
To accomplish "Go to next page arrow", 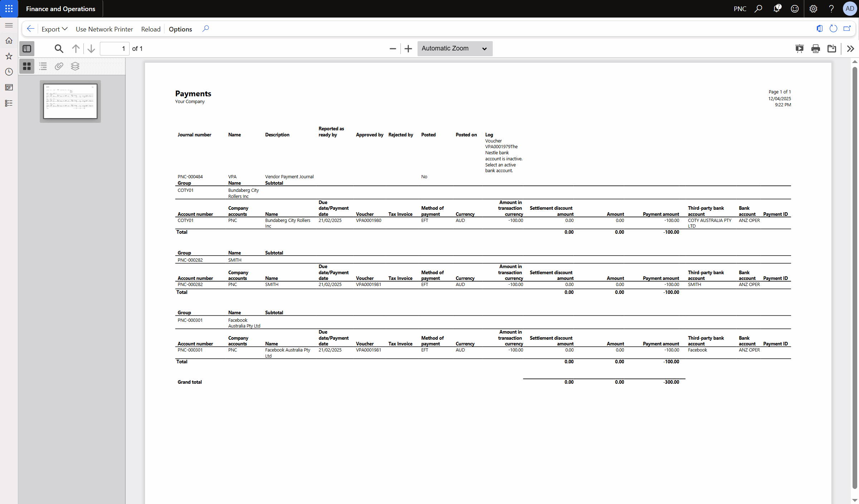I will [x=91, y=49].
